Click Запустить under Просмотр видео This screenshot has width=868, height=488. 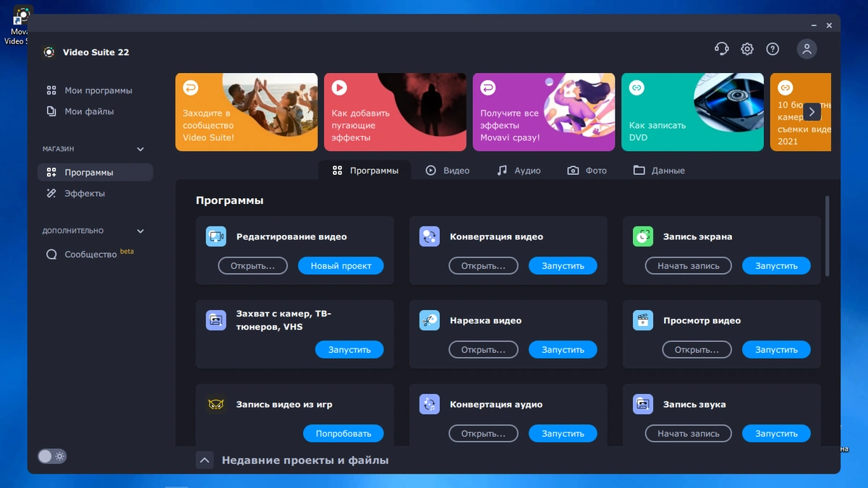[x=776, y=349]
